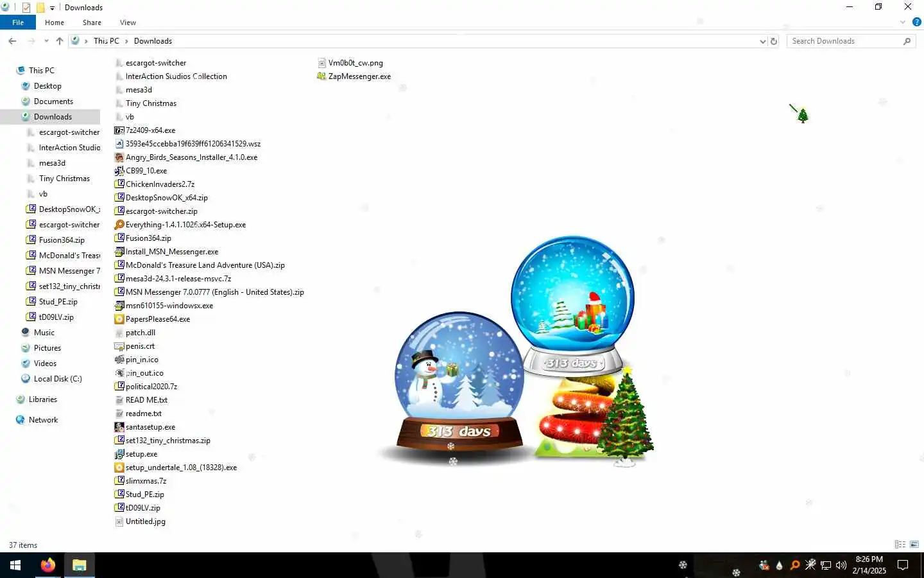The height and width of the screenshot is (578, 924).
Task: Expand address bar history dropdown
Action: (x=762, y=41)
